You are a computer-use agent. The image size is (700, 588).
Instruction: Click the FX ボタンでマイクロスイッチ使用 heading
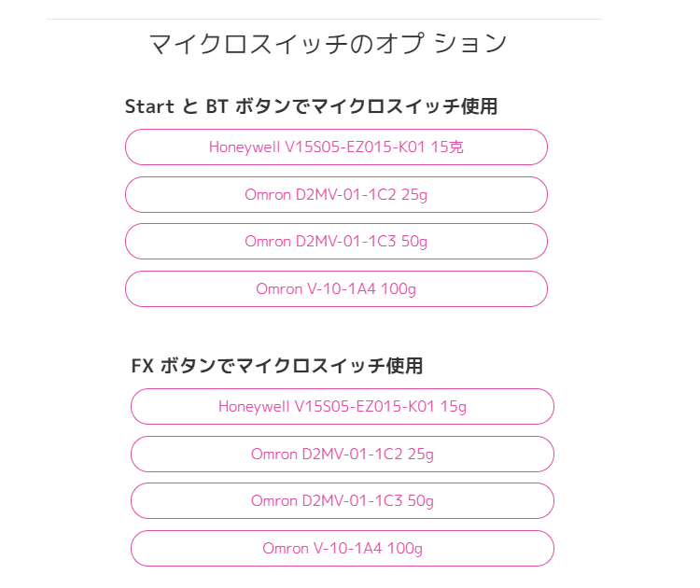[x=277, y=366]
